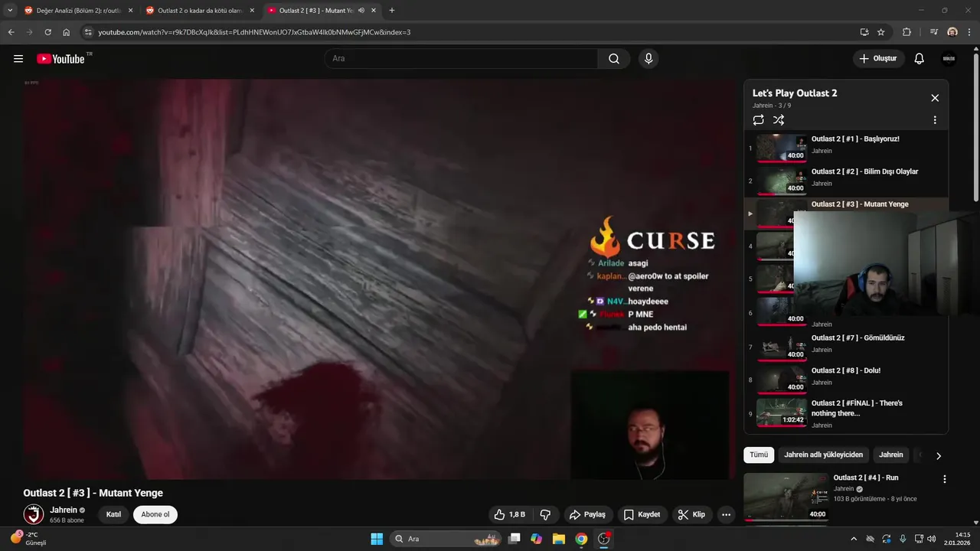Play Outlast 2 [ #7 ] - Gömüldünüz

pos(858,337)
